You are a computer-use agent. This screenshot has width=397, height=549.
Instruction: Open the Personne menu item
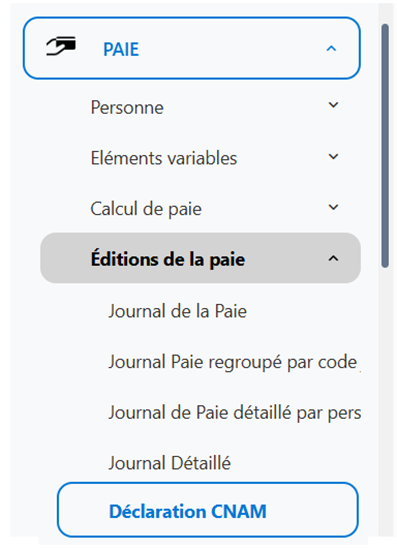127,107
